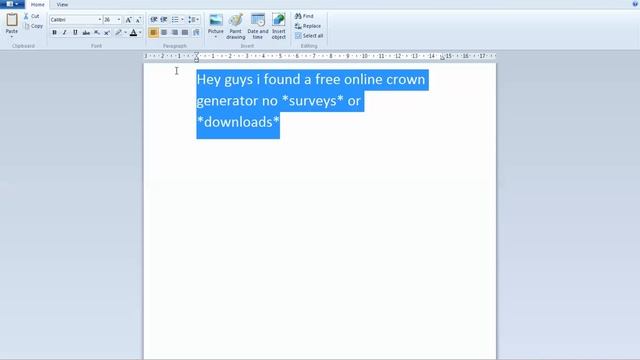Open the Calibri font family box

coord(76,20)
